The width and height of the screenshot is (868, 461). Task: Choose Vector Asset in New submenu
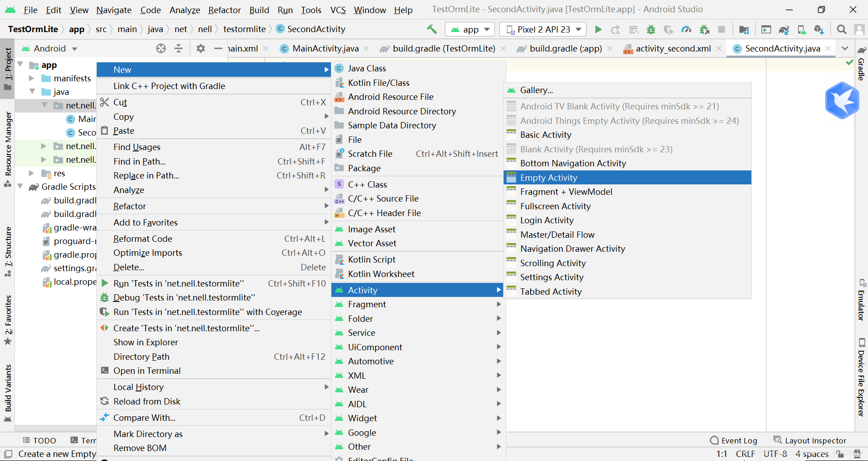[x=417, y=243]
